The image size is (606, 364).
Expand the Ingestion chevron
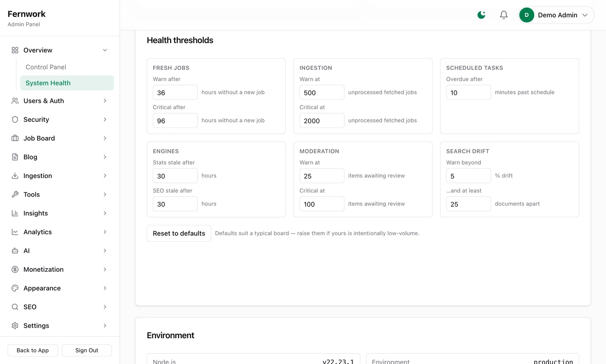[105, 176]
